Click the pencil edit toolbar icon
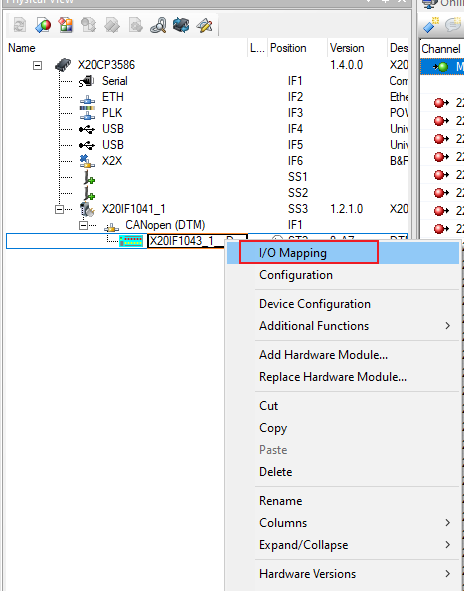The image size is (464, 591). [x=205, y=25]
